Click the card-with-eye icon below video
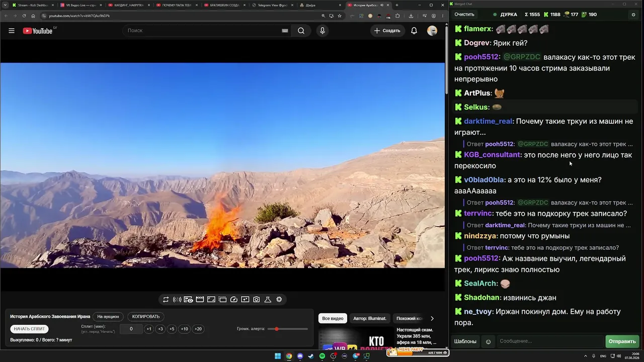Image resolution: width=644 pixels, height=362 pixels. click(x=188, y=300)
